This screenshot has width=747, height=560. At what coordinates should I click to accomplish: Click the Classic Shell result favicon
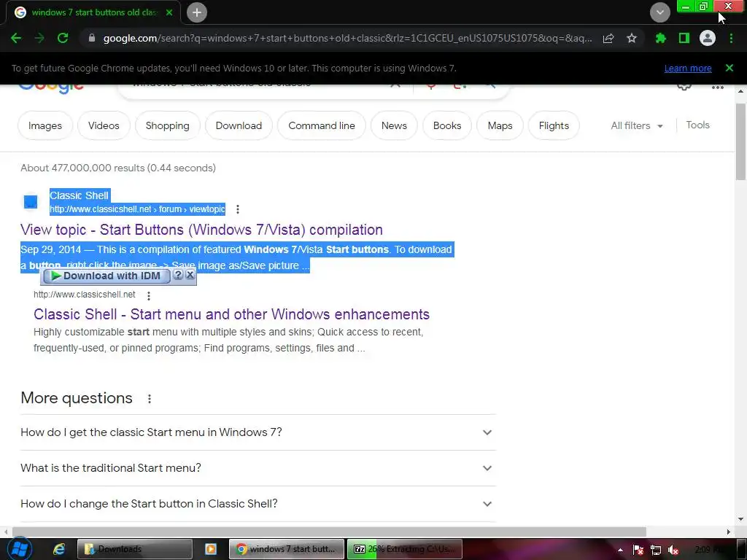pyautogui.click(x=31, y=202)
